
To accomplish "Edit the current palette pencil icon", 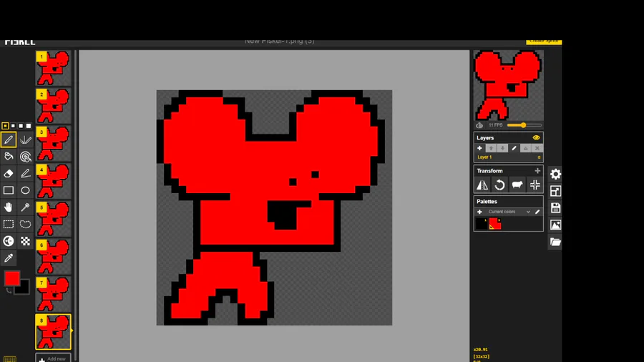I will point(537,212).
